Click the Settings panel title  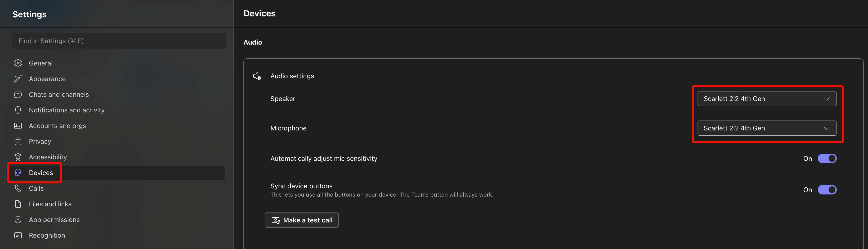pos(30,14)
